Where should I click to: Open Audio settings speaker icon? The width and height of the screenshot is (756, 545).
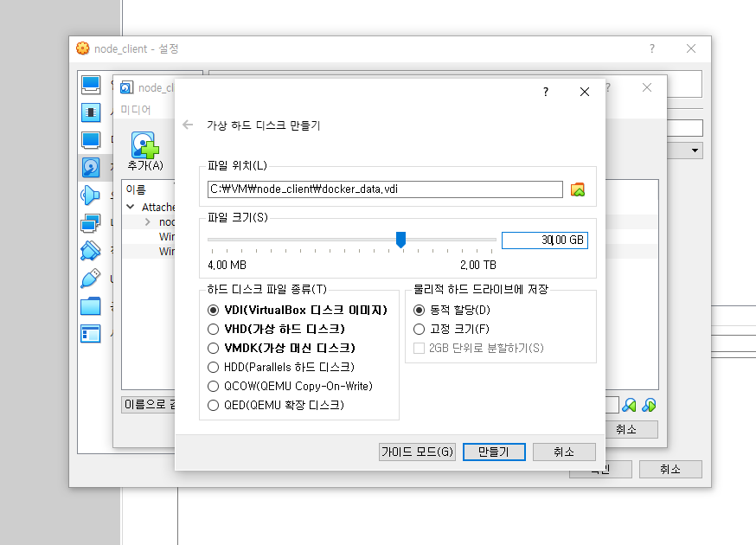(91, 196)
